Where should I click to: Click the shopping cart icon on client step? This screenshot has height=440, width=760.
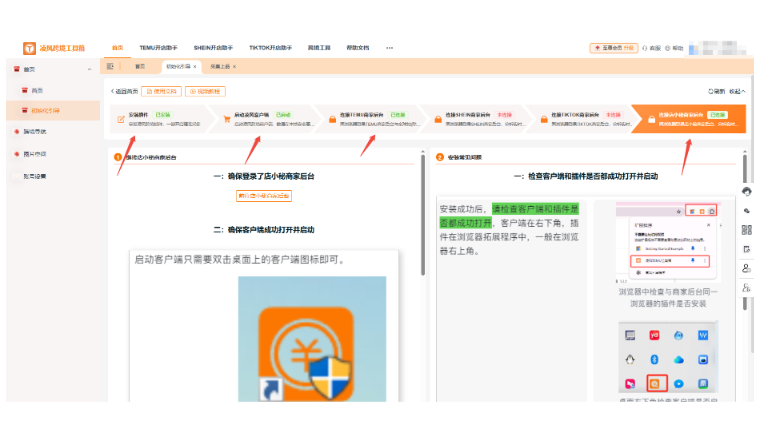tap(226, 119)
